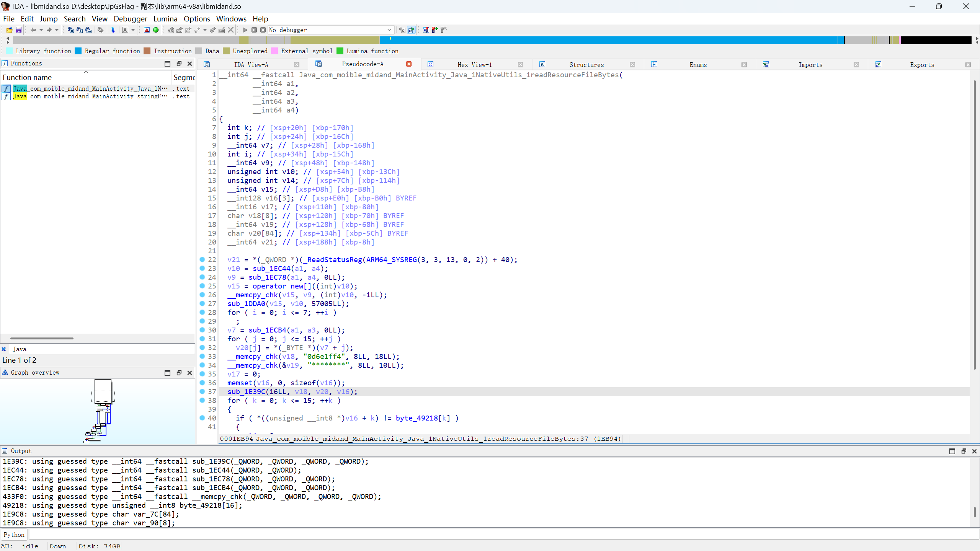Open the Jump menu

click(x=49, y=19)
